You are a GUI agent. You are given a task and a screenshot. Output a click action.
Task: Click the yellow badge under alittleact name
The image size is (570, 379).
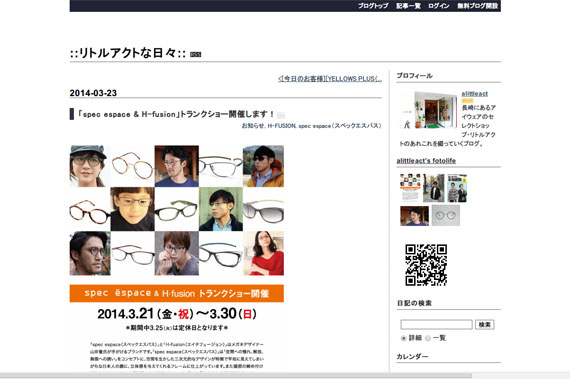click(467, 101)
